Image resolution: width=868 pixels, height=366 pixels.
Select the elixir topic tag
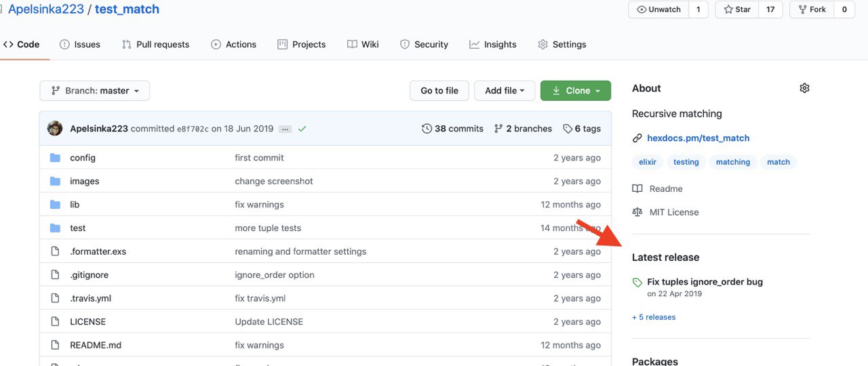648,162
